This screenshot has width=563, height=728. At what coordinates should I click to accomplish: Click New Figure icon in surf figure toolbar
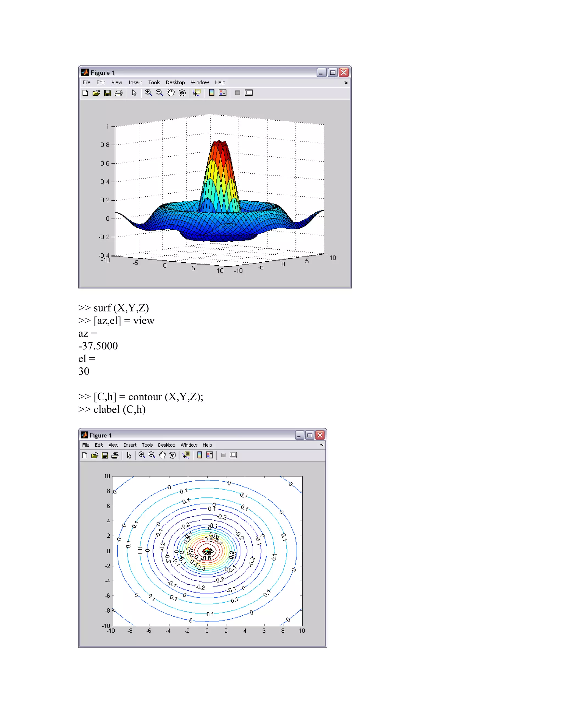pyautogui.click(x=85, y=93)
